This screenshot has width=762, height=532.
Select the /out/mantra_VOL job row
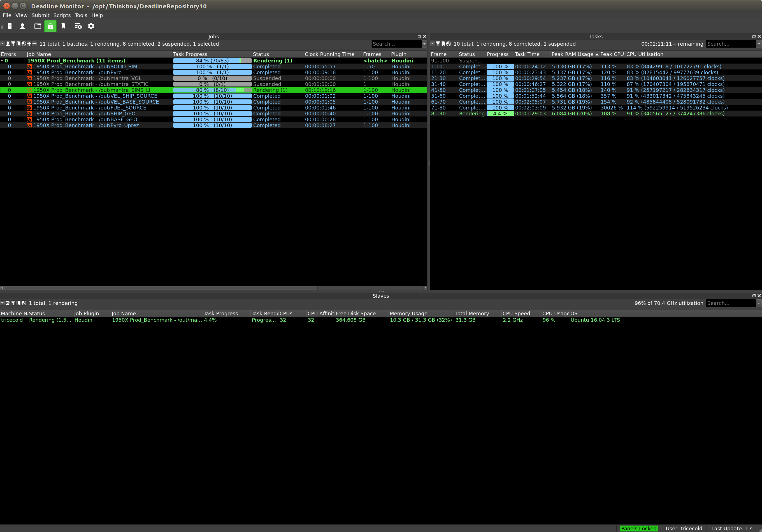(x=214, y=79)
